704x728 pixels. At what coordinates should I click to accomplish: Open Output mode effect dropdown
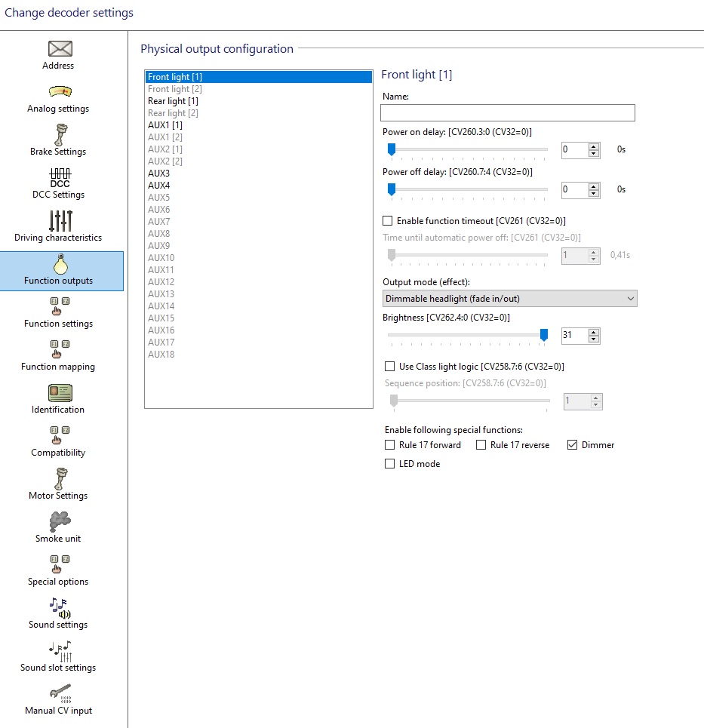pos(509,299)
